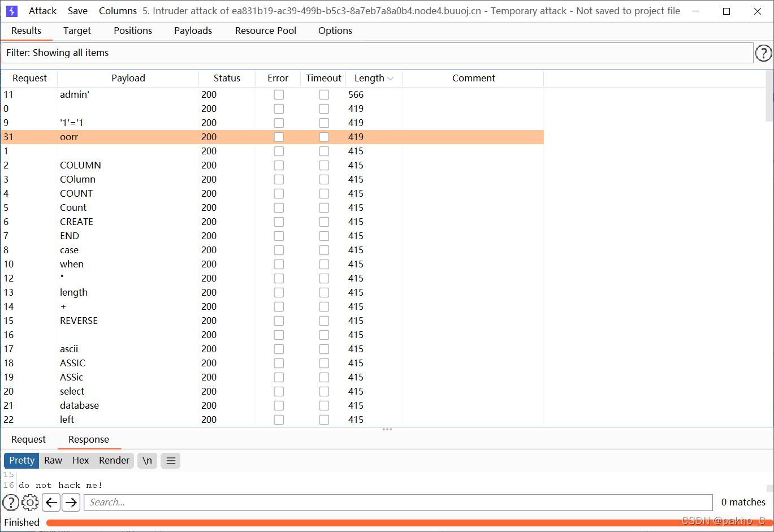Select the Raw view button
Screen dimensions: 774x532
[53, 460]
